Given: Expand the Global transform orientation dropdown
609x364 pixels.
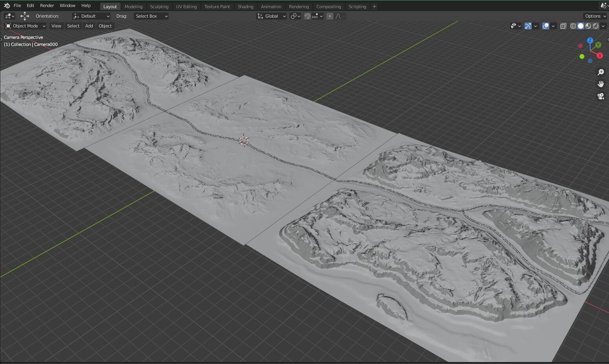Looking at the screenshot, I should click(x=271, y=16).
